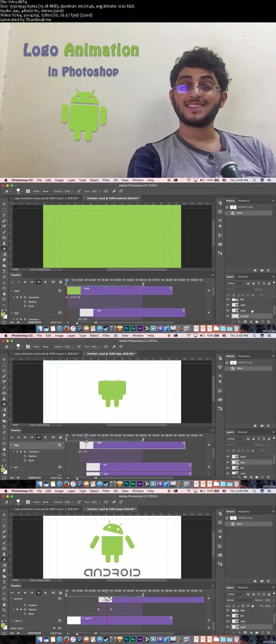Go to the first frame in the 00:01:04 timeline

pos(12,437)
